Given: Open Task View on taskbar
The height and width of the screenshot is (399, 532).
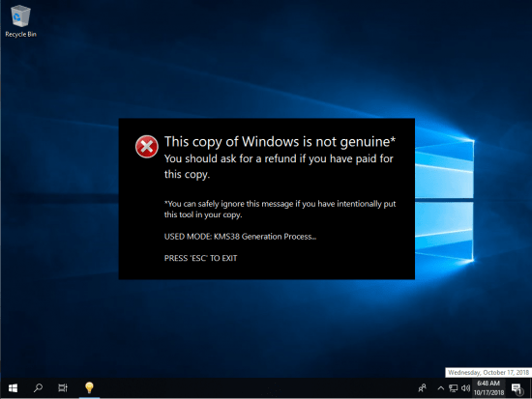Looking at the screenshot, I should (x=63, y=387).
